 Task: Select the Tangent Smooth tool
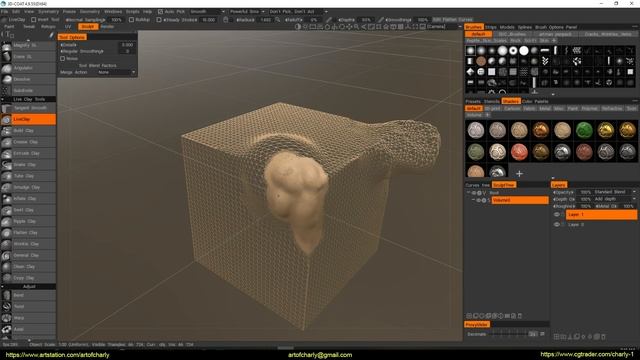click(x=28, y=108)
